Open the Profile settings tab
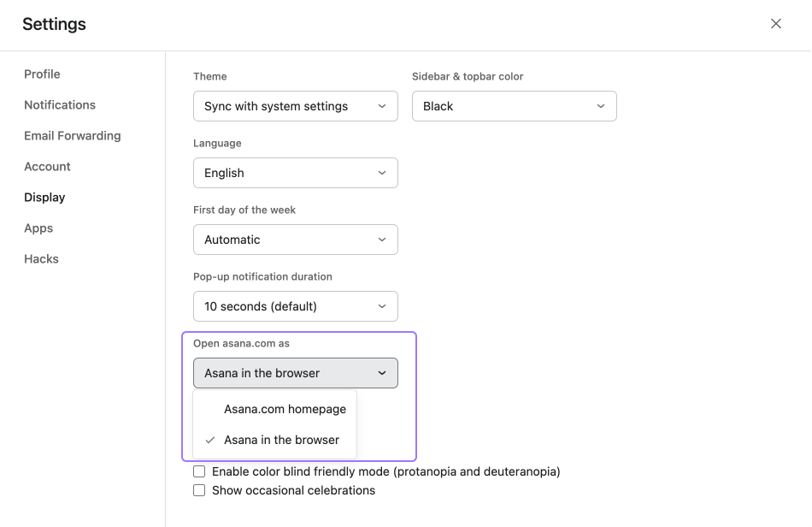Screen dimensions: 812x527 (42, 74)
